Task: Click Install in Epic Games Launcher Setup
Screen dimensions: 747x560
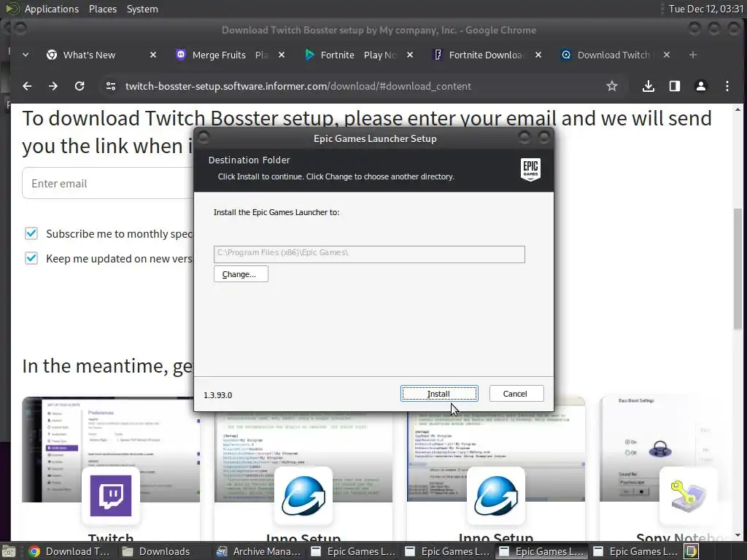Action: pos(438,394)
